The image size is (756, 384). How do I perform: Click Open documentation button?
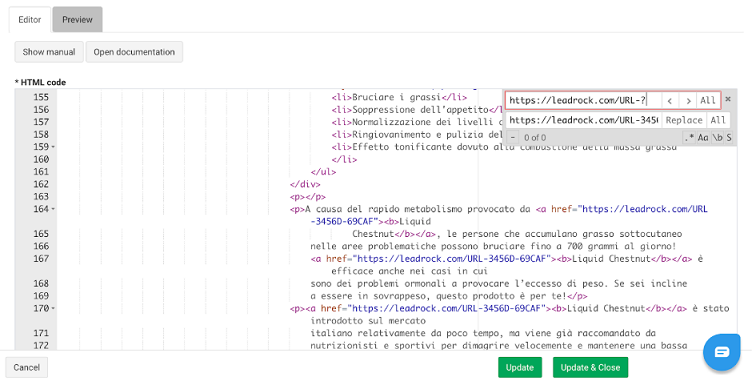(134, 52)
